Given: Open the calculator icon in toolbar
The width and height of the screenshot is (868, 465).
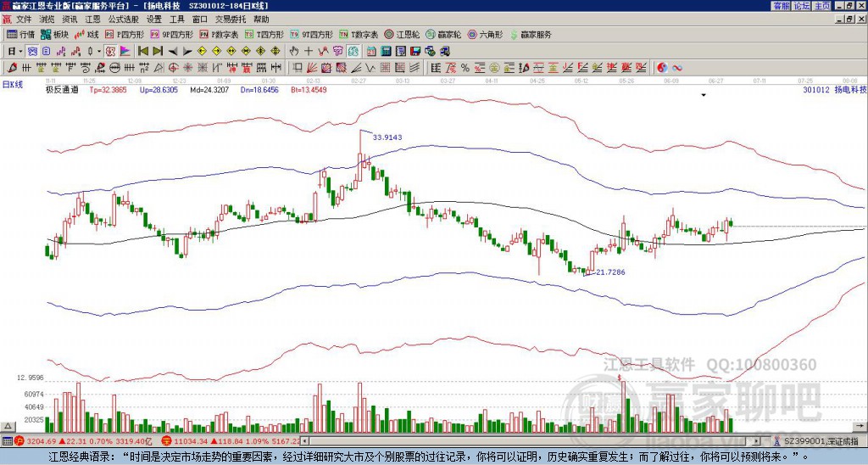Looking at the screenshot, I should [x=386, y=52].
